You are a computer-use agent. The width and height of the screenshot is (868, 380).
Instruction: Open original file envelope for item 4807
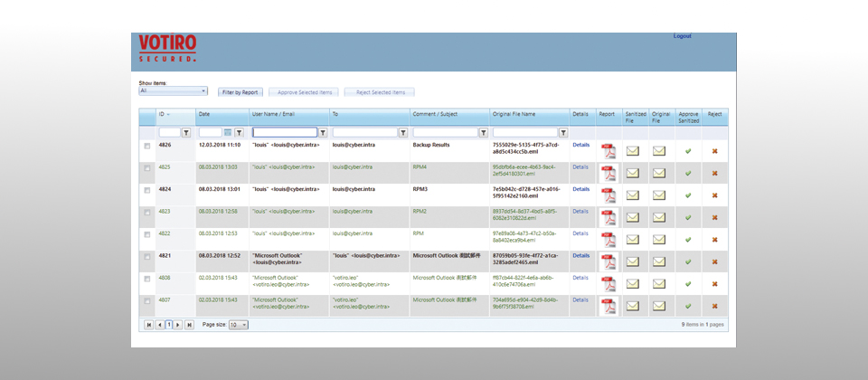pos(659,307)
